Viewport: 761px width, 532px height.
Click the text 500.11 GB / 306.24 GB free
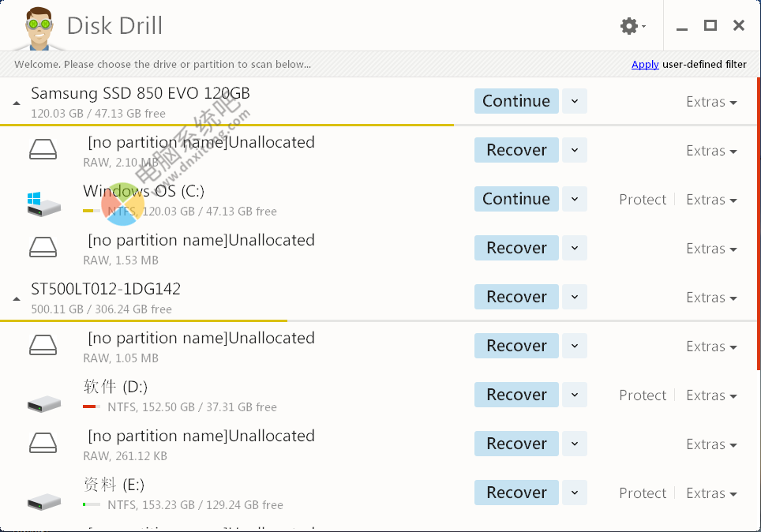tap(101, 309)
